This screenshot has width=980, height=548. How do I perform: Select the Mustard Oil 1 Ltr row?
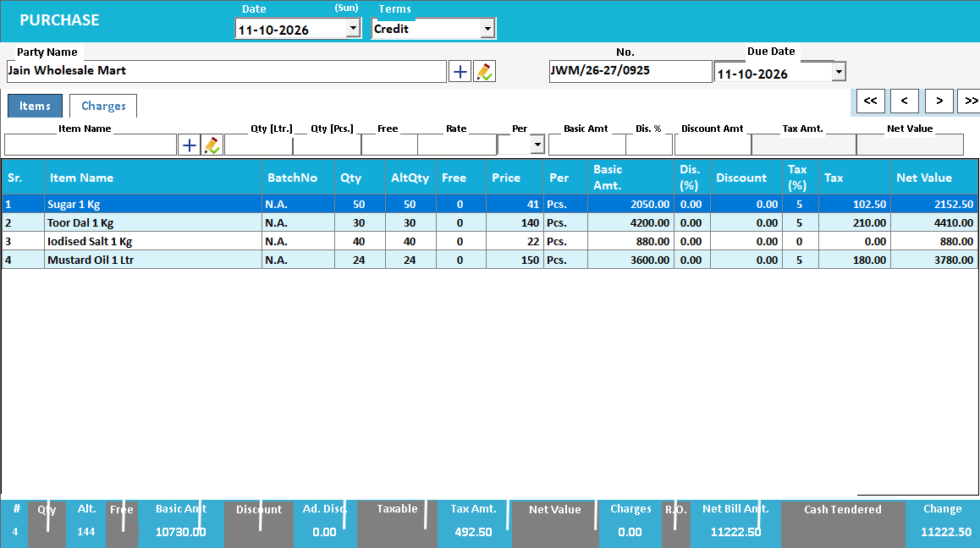tap(489, 260)
